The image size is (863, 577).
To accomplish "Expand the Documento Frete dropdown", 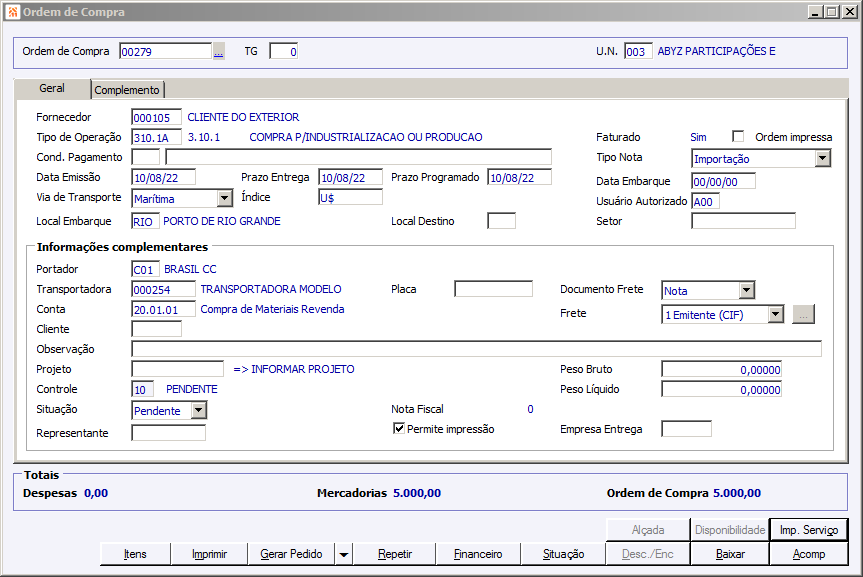I will (746, 291).
